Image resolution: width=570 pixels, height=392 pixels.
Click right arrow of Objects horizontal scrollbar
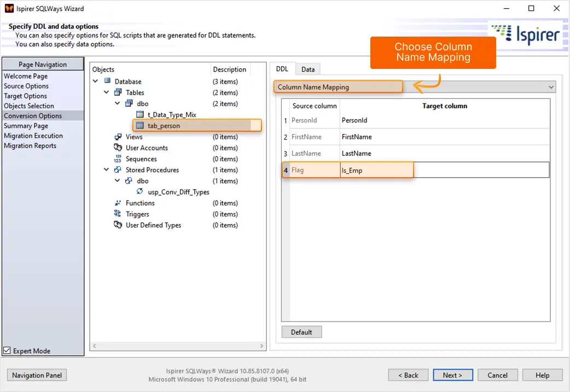click(x=261, y=346)
